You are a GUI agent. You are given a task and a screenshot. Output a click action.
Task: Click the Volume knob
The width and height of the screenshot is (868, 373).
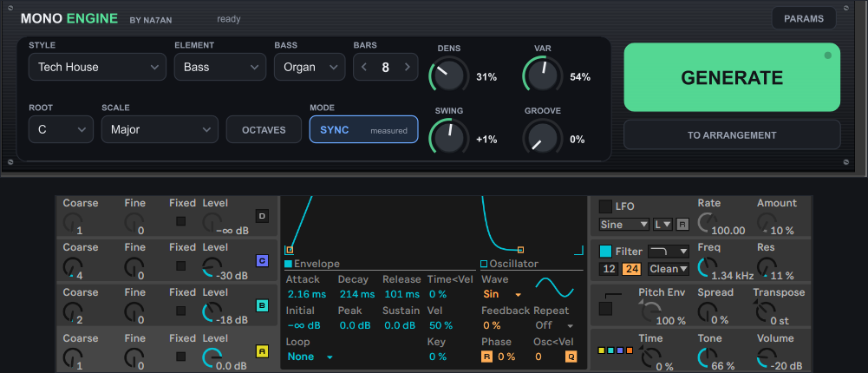click(x=766, y=358)
